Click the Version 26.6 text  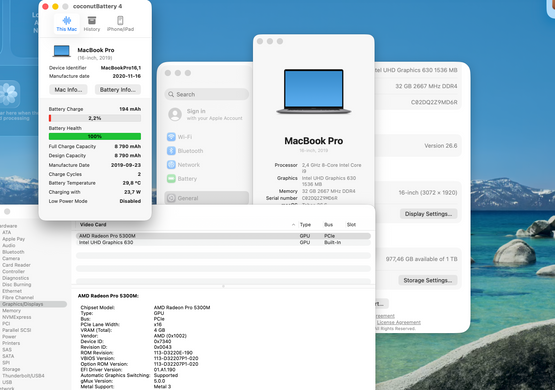(441, 146)
